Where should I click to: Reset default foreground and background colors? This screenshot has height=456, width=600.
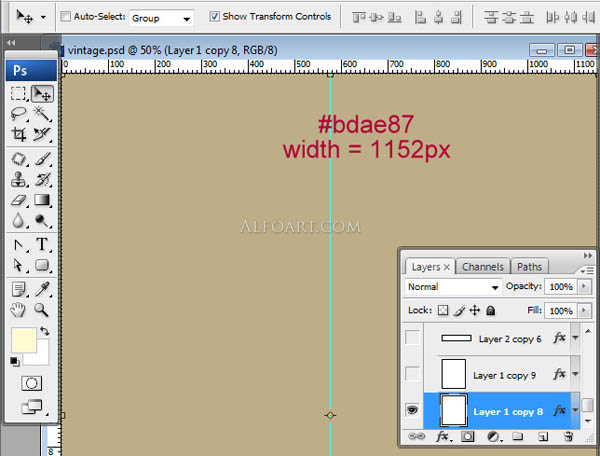(15, 361)
